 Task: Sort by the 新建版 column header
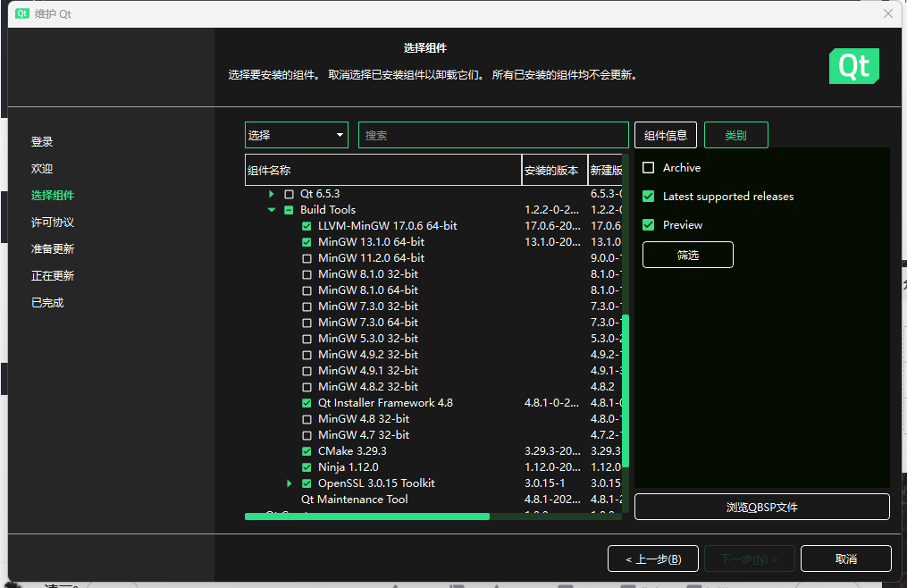(x=605, y=170)
